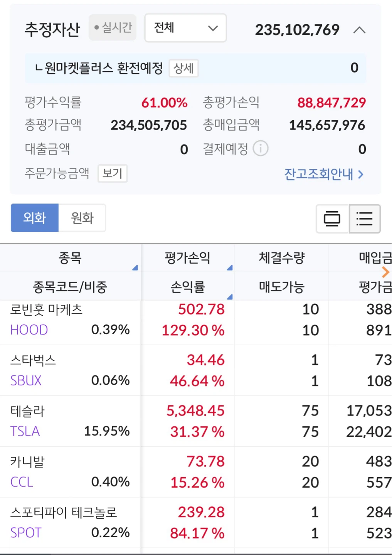The image size is (392, 555).
Task: Switch to card view layout icon
Action: (332, 219)
